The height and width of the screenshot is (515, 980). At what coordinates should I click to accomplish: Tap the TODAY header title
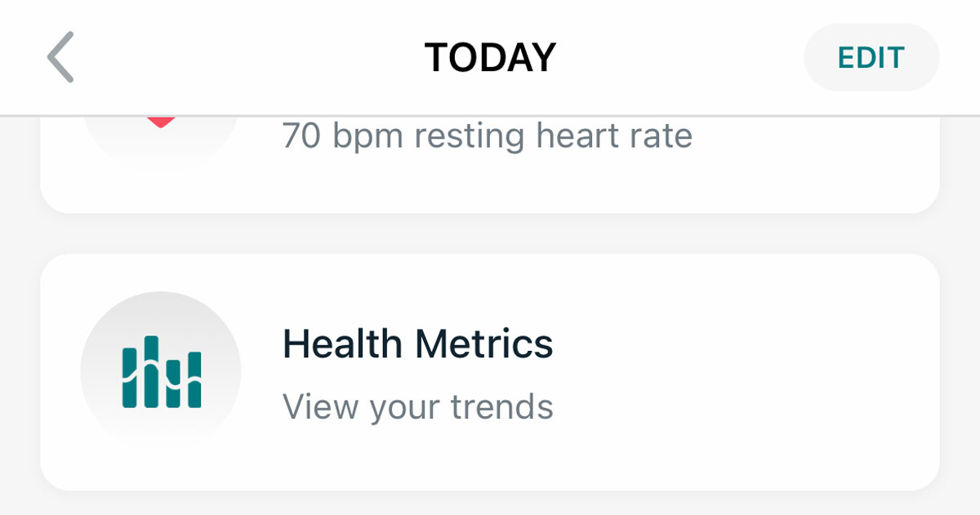(490, 56)
